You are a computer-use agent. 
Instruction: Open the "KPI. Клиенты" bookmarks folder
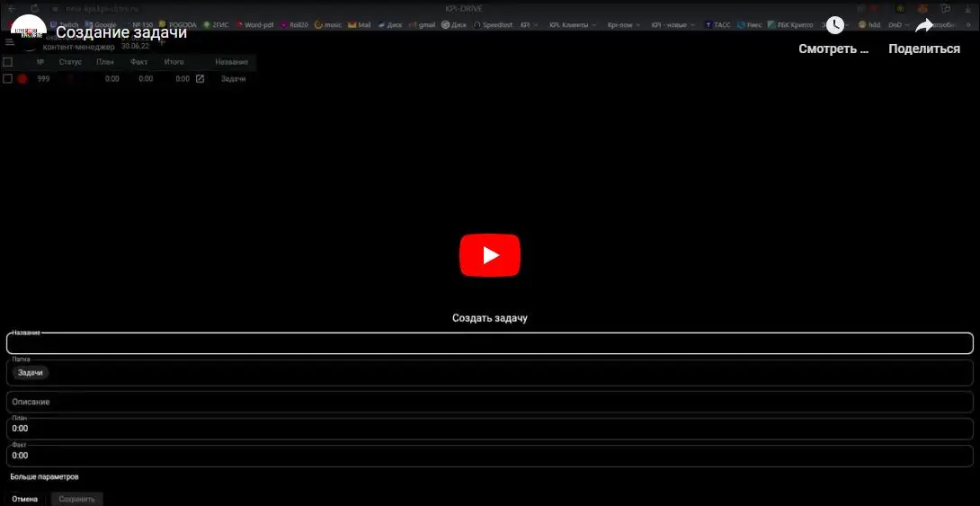pos(573,25)
